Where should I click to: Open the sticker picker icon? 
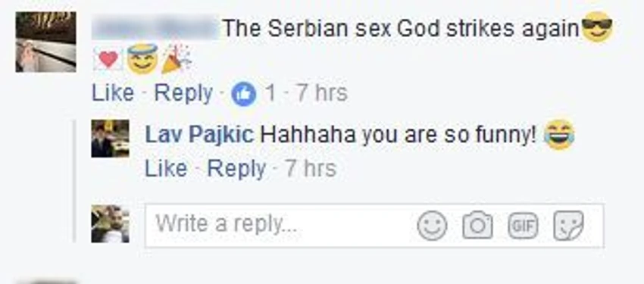(568, 226)
